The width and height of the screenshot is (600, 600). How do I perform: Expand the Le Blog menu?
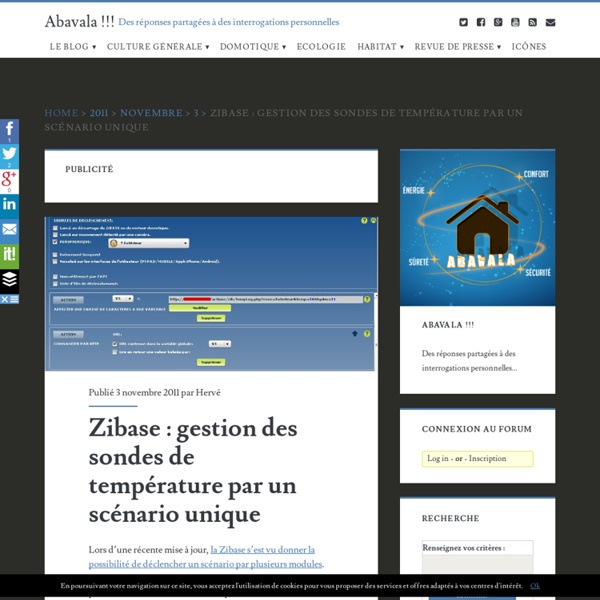[x=73, y=47]
